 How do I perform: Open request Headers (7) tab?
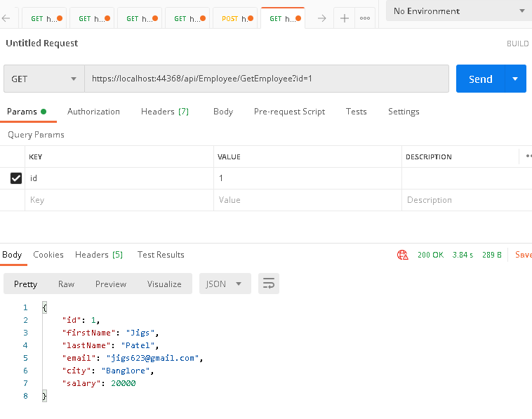point(165,112)
